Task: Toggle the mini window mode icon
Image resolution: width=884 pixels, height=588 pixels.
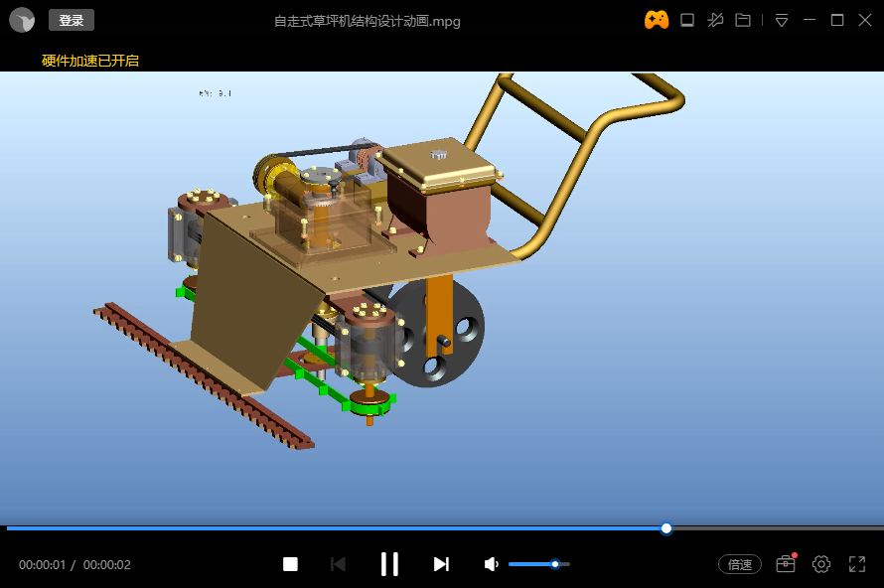Action: pos(687,20)
